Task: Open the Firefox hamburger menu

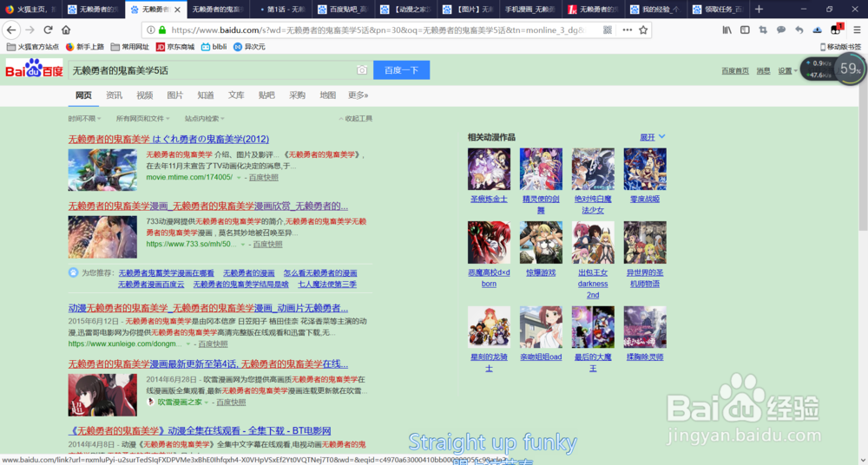Action: point(857,29)
